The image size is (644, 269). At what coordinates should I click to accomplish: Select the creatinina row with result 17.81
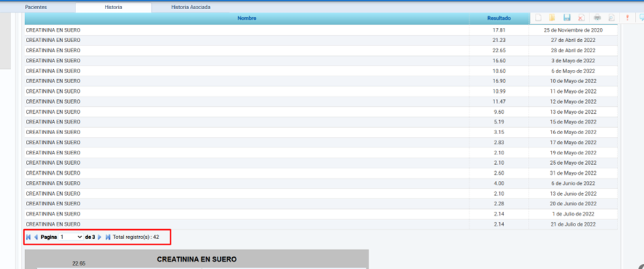(321, 30)
